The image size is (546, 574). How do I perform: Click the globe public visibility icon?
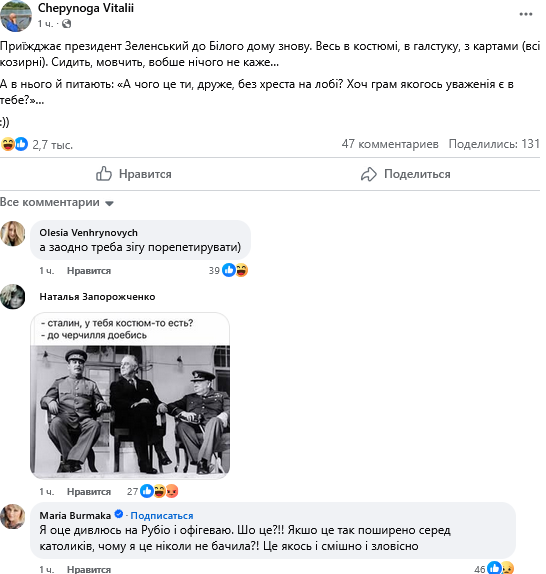[x=66, y=24]
